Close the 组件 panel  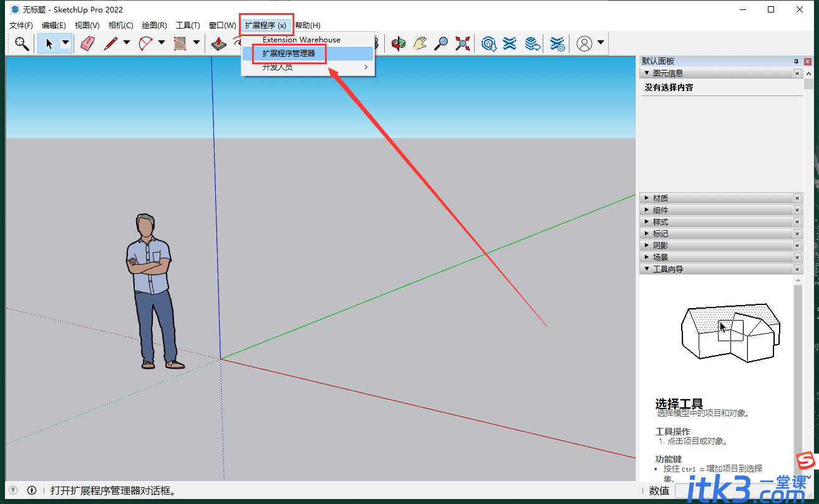[797, 210]
